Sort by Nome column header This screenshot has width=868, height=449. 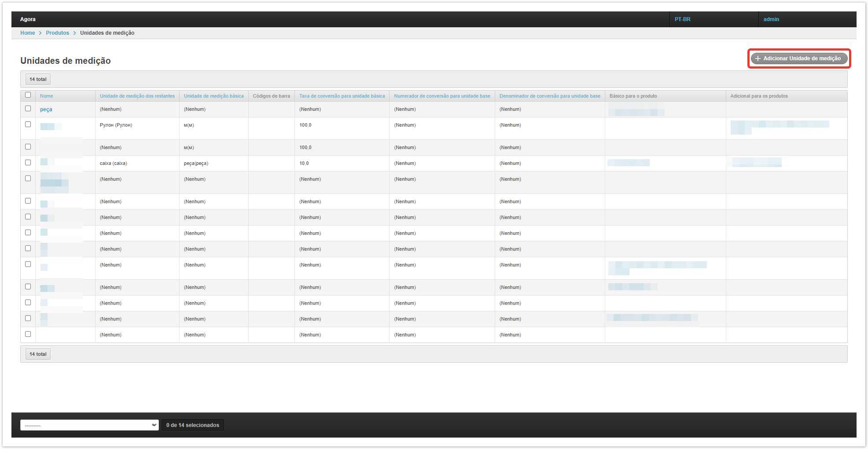tap(46, 96)
